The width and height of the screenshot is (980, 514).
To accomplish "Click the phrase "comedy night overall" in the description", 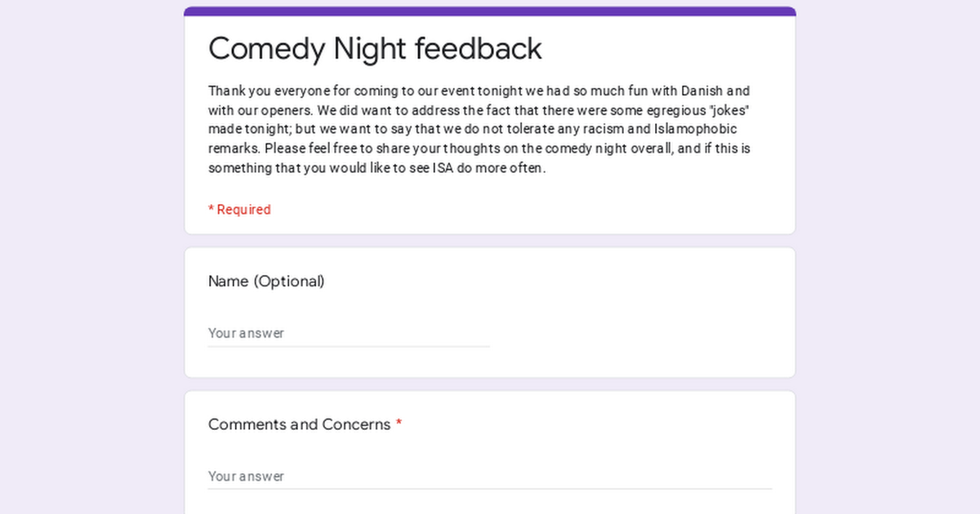I will click(611, 149).
